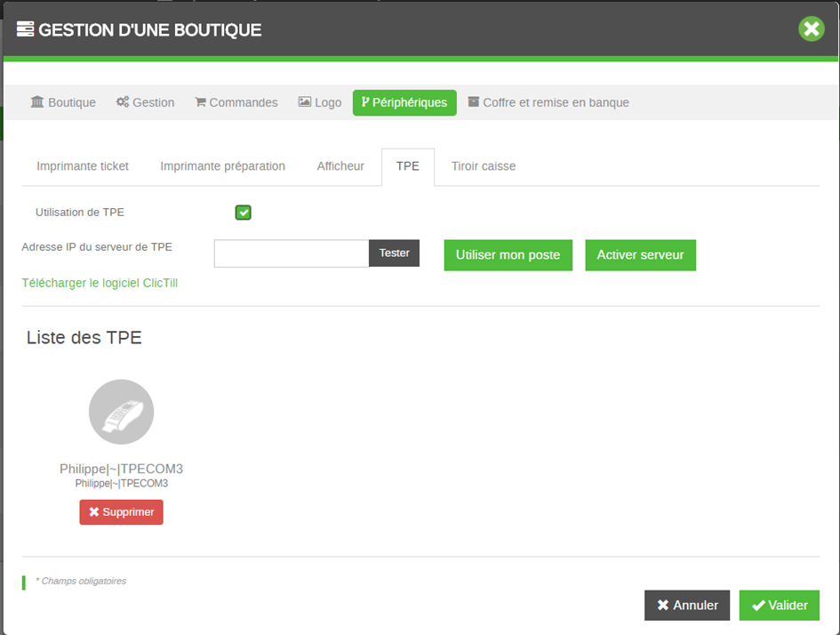Close the Gestion d'une boutique dialog
This screenshot has height=635, width=840.
[811, 29]
